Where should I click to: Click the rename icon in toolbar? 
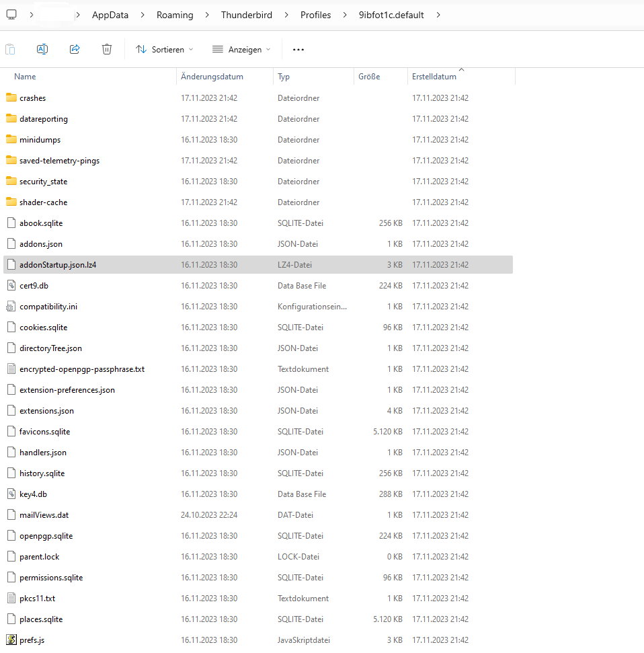(42, 49)
